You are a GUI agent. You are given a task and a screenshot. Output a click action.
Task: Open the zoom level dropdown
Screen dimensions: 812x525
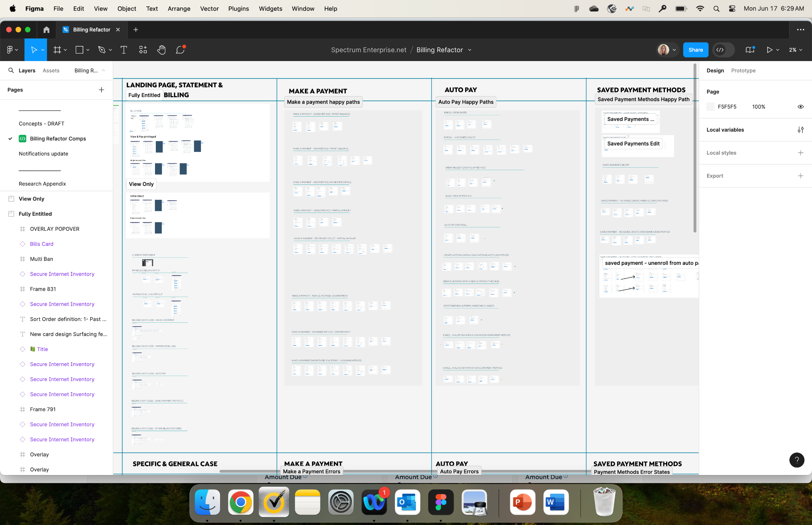coord(795,50)
